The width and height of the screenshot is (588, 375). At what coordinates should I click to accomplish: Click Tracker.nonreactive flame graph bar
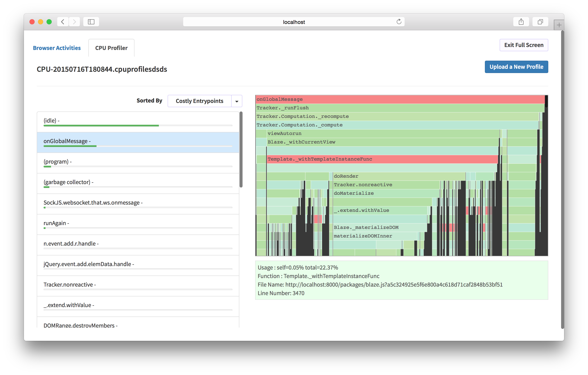[x=386, y=185]
